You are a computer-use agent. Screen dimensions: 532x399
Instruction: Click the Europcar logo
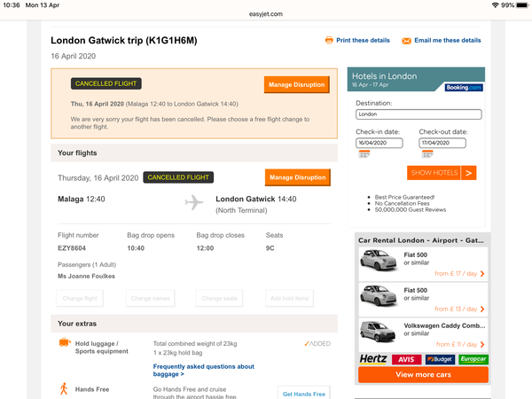tap(473, 359)
